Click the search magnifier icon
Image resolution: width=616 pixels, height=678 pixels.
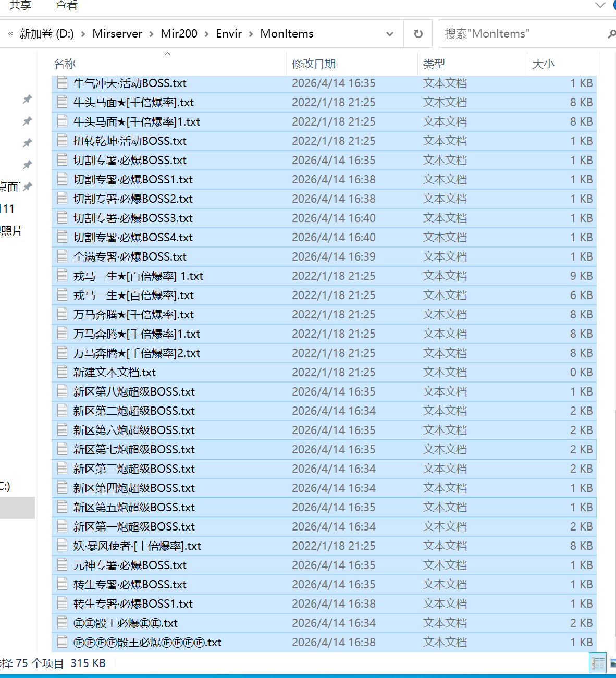pos(611,34)
